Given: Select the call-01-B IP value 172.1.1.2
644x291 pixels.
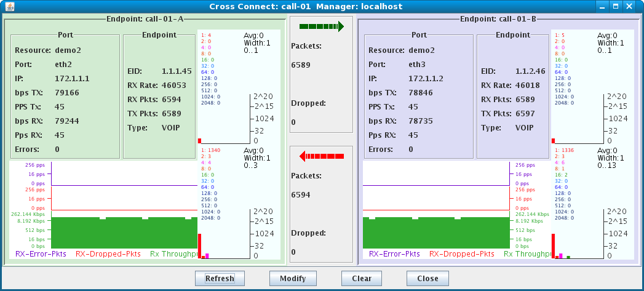Looking at the screenshot, I should [x=426, y=79].
